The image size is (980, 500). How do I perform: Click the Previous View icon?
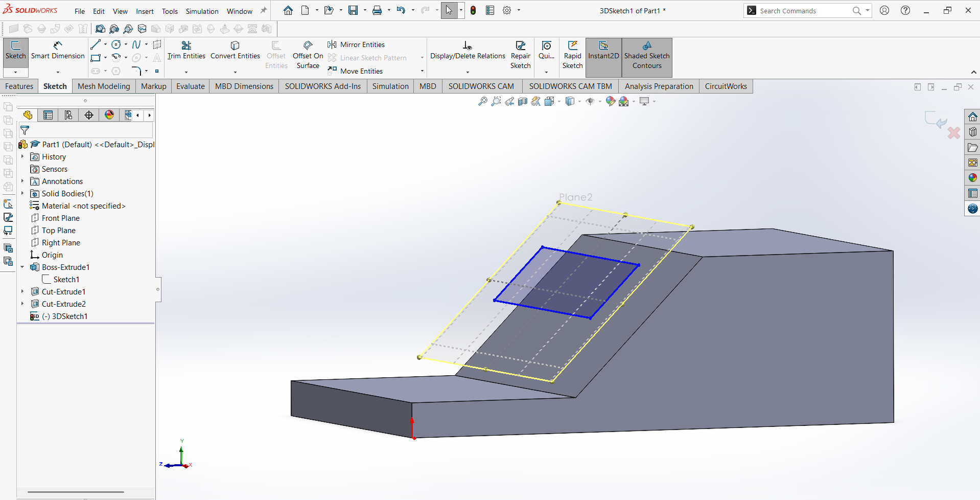coord(509,101)
